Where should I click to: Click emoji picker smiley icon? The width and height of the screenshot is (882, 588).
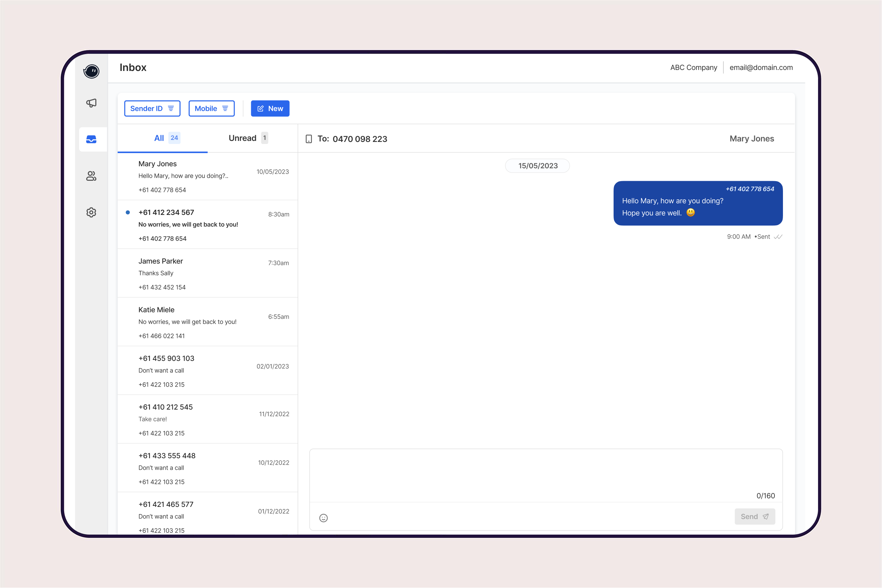[x=324, y=518]
